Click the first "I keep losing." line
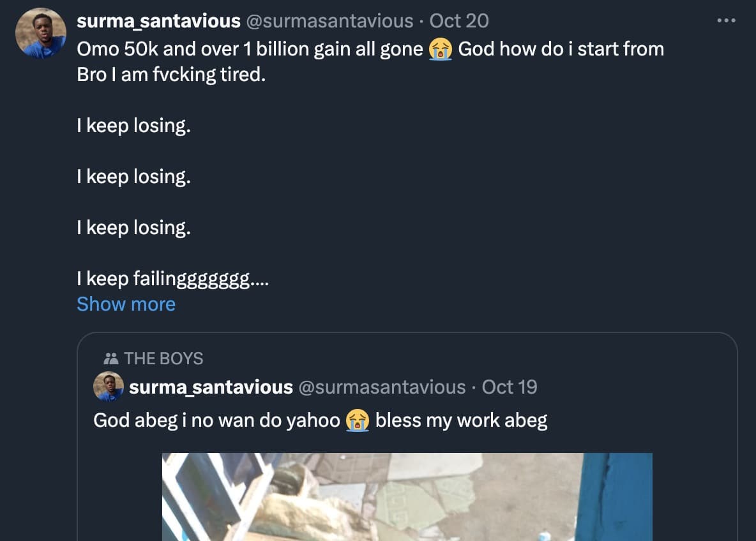 (133, 126)
